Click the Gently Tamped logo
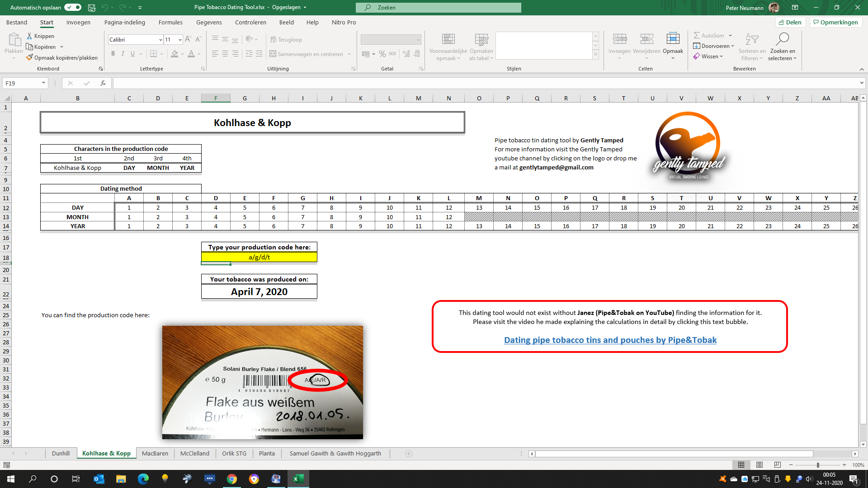Viewport: 868px width, 488px height. (x=688, y=146)
